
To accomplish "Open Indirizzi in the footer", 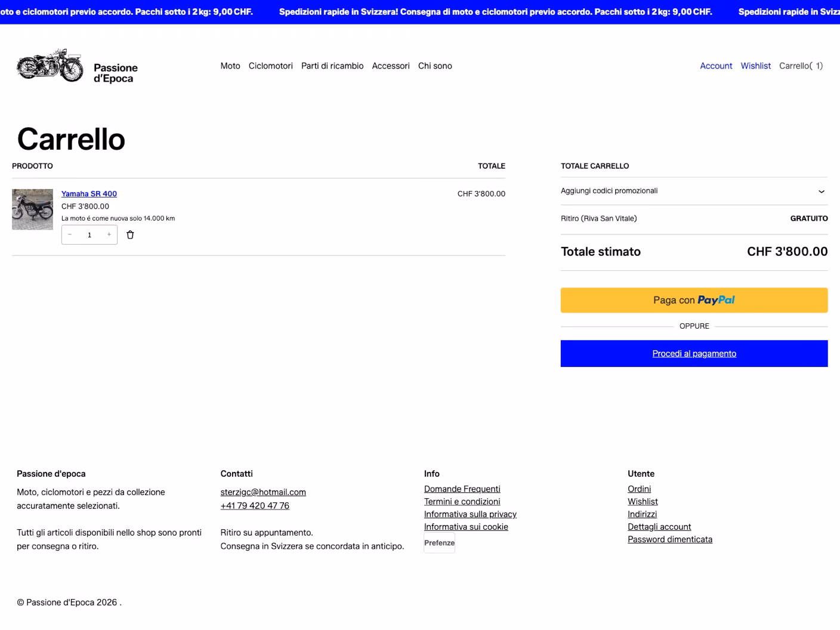I will click(642, 514).
